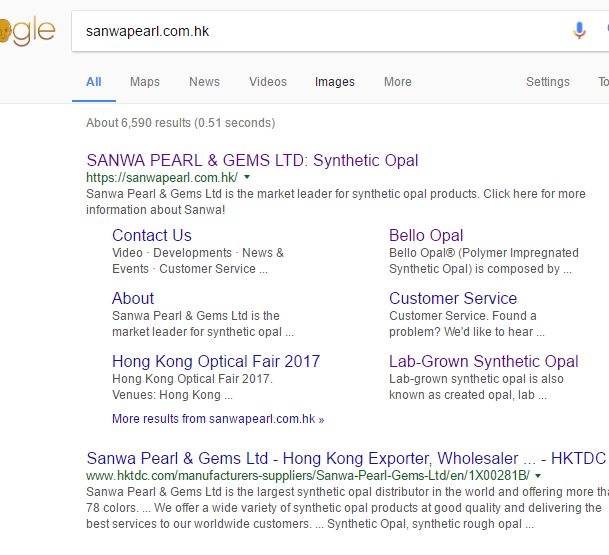The image size is (609, 555).
Task: Click the www.hktdc.com manufacturers-suppliers URL text
Action: point(308,476)
